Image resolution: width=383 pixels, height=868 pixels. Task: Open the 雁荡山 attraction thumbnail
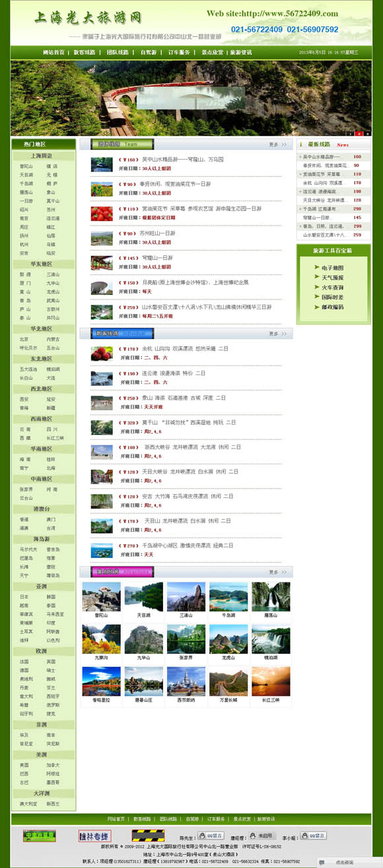(271, 597)
